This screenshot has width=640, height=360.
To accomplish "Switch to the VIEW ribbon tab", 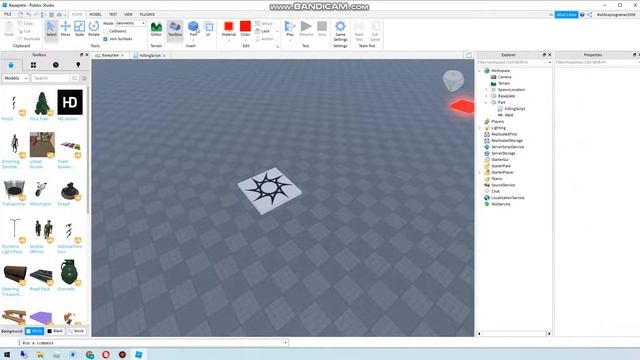I will coord(128,14).
